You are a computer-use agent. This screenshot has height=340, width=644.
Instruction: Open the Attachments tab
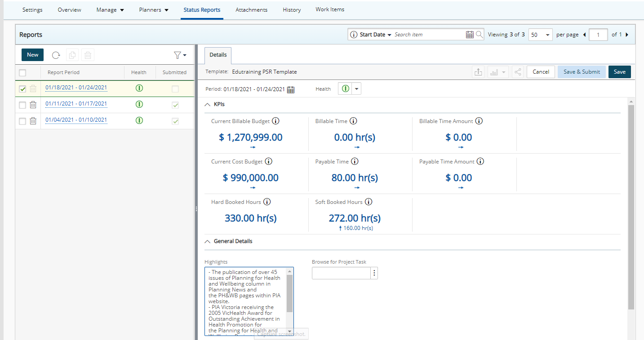pos(251,10)
